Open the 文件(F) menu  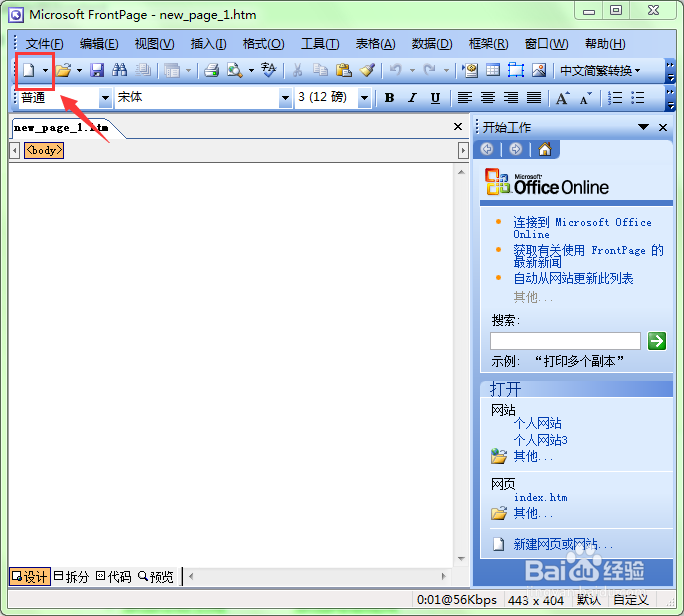(x=44, y=44)
